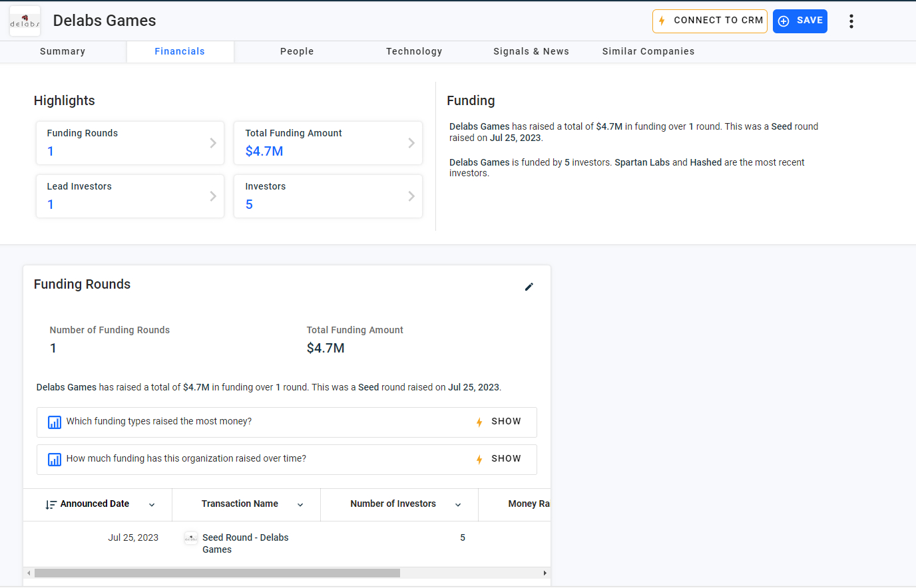The height and width of the screenshot is (588, 916).
Task: Open the Announced Date column dropdown
Action: tap(152, 505)
